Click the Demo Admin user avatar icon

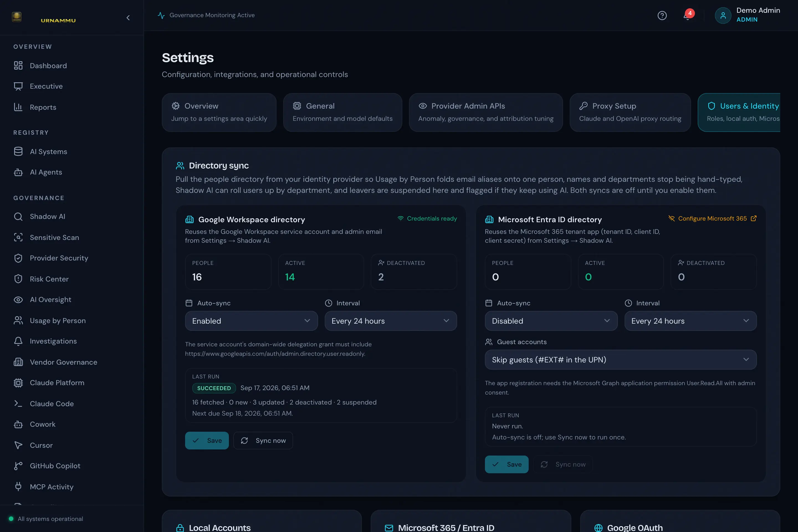(x=723, y=16)
